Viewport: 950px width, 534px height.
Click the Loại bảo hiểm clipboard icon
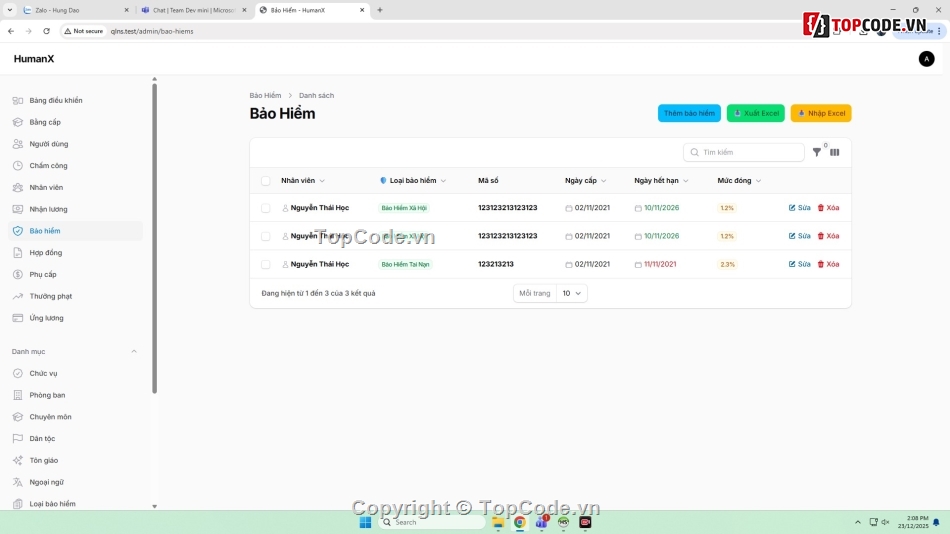(18, 504)
